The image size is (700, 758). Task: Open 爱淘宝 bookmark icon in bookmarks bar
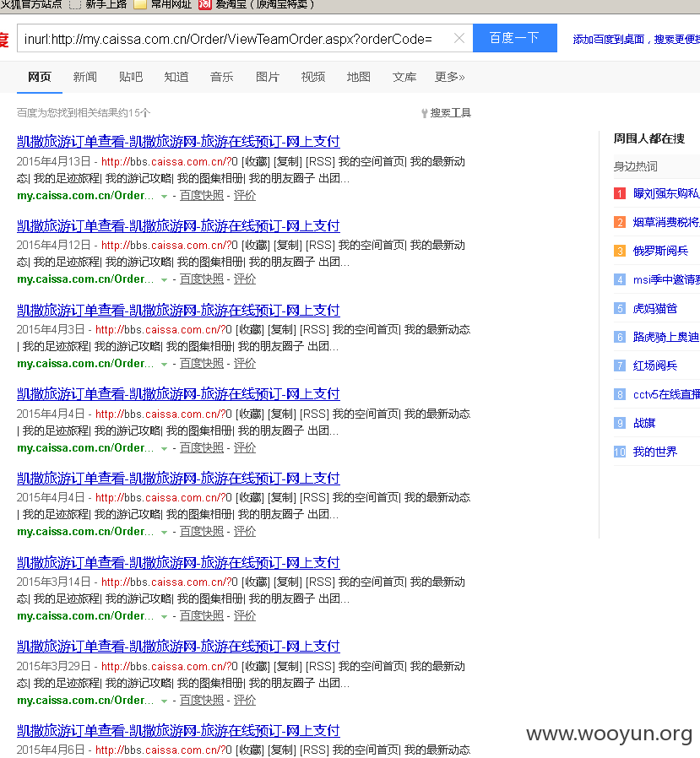(x=205, y=4)
